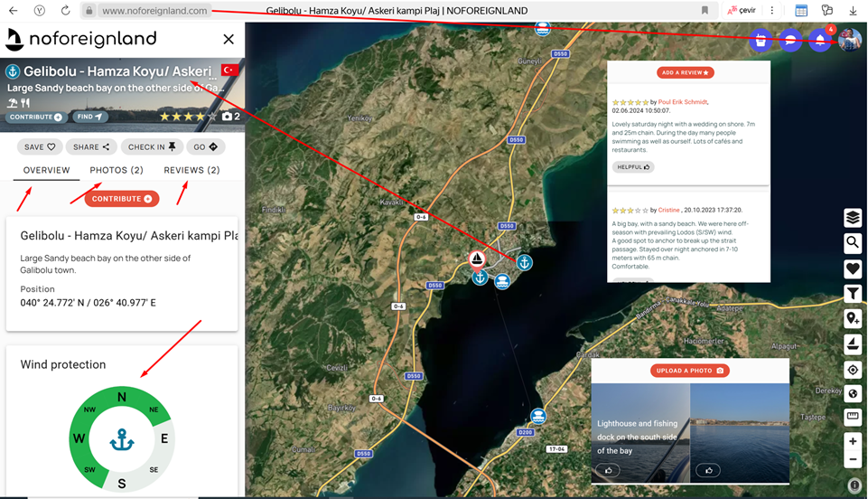Click the Turkish flag icon
The width and height of the screenshot is (868, 499).
click(x=229, y=70)
